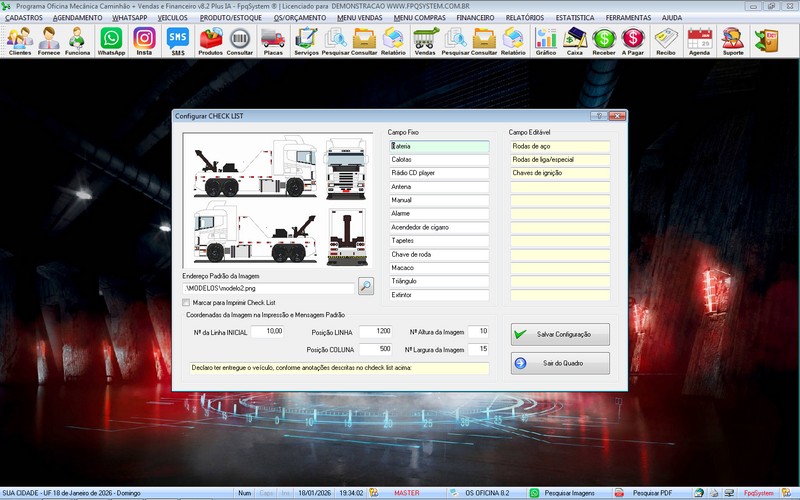Viewport: 800px width, 500px height.
Task: Open the FINANCEIRO menu
Action: 475,18
